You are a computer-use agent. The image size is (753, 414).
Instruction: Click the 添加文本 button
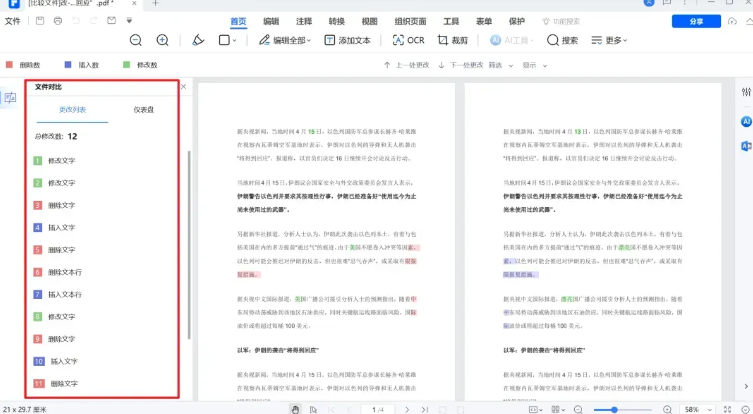347,40
